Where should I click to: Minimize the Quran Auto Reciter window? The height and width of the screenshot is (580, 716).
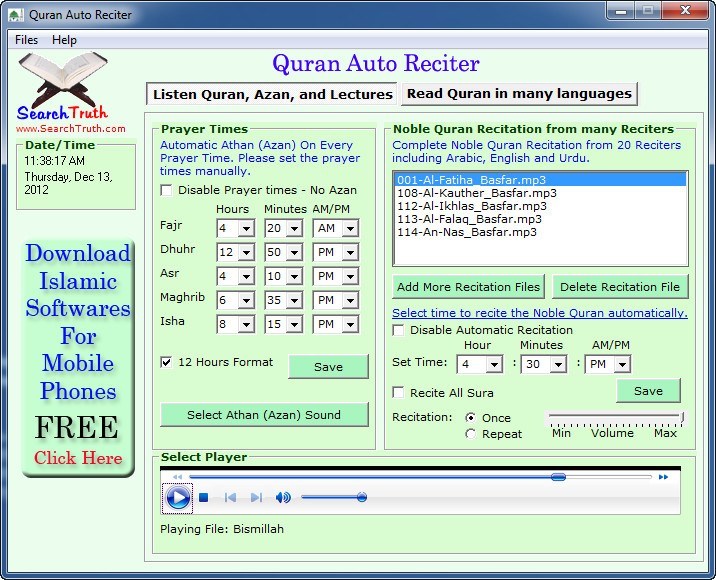[x=621, y=10]
